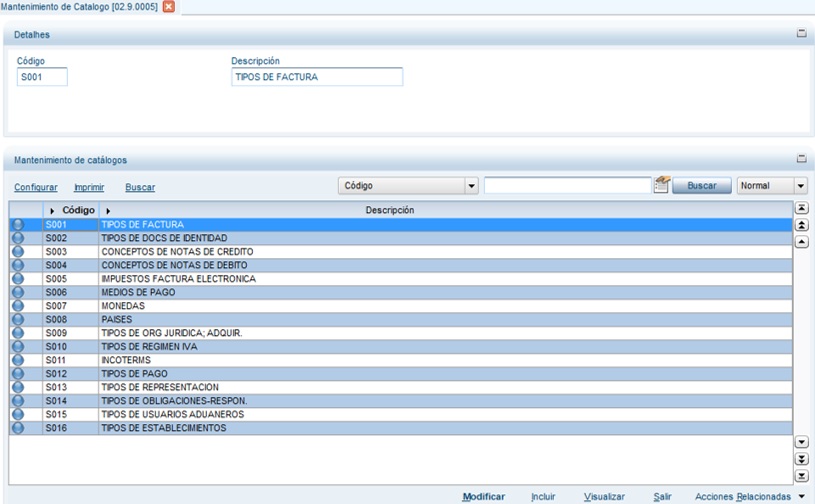Jump to last record scroll button
Viewport: 815px width, 504px height.
801,475
